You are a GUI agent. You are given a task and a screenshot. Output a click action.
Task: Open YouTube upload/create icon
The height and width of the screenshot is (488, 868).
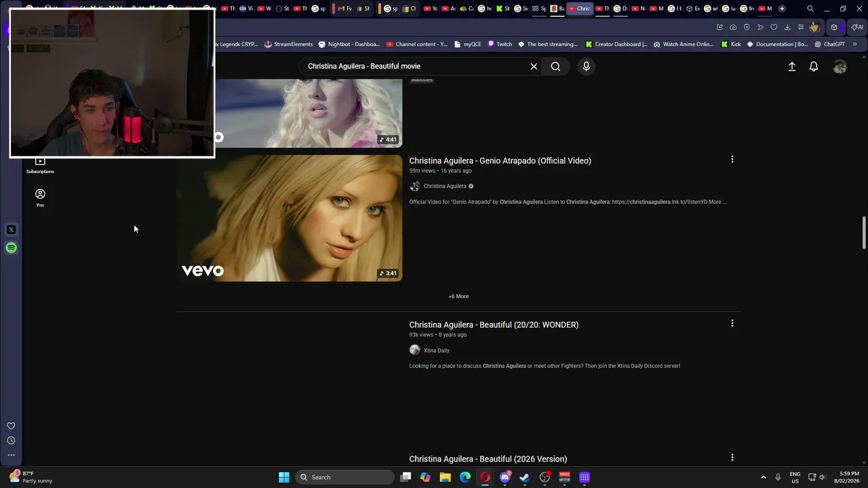791,66
